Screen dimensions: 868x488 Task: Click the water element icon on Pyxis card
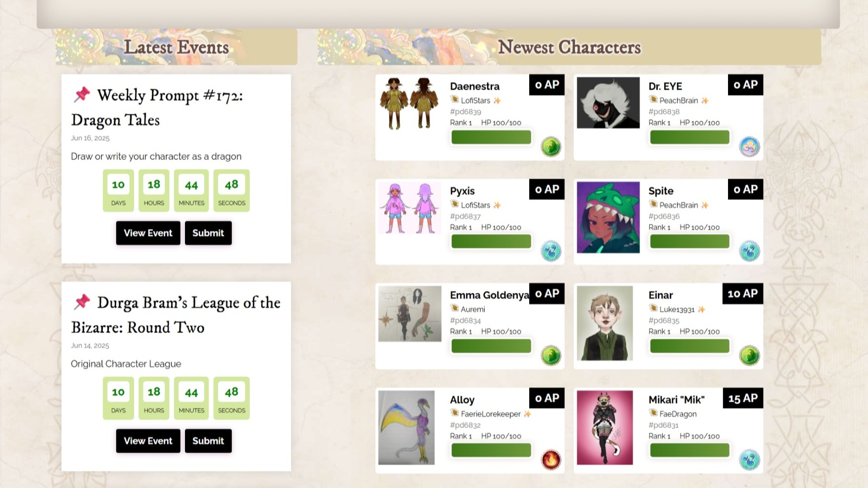550,251
